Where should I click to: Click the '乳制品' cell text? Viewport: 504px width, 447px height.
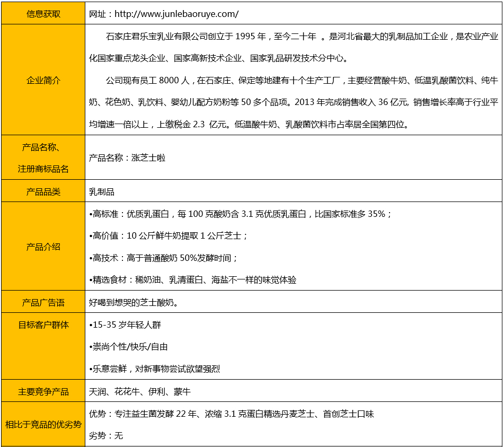102,191
